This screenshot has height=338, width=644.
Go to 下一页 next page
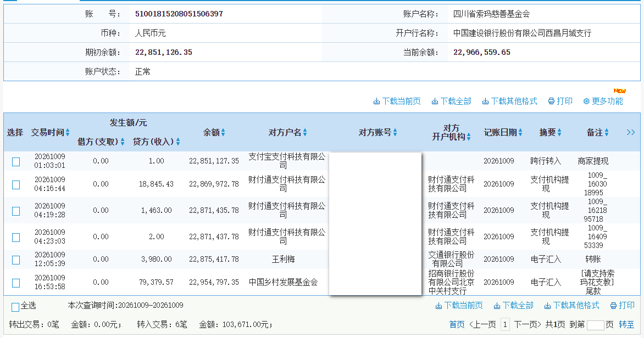point(528,324)
